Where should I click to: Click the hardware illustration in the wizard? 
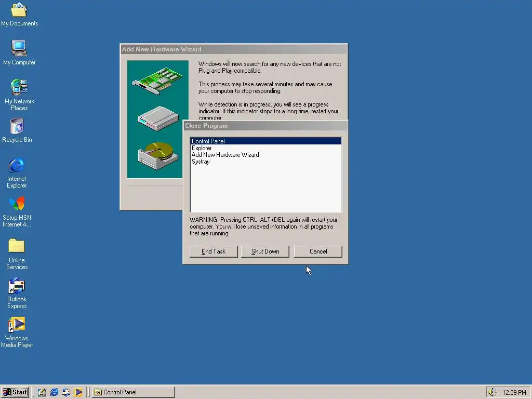point(157,119)
